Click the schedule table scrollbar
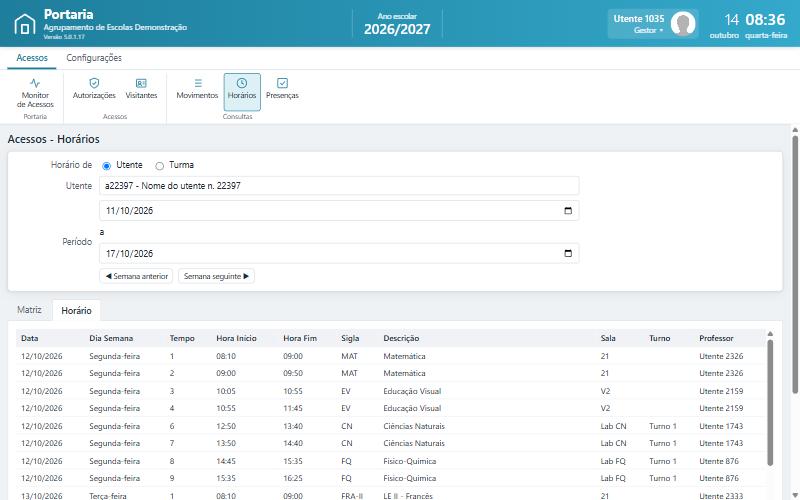This screenshot has height=500, width=800. click(770, 402)
